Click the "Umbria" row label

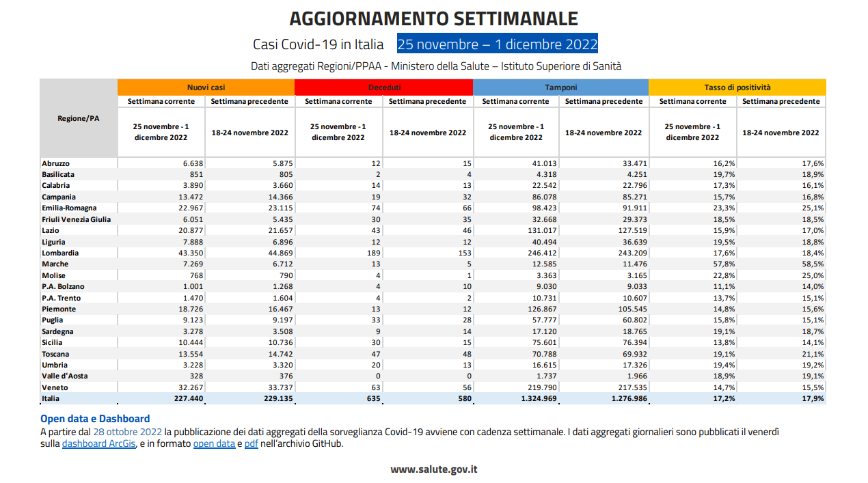coord(53,365)
